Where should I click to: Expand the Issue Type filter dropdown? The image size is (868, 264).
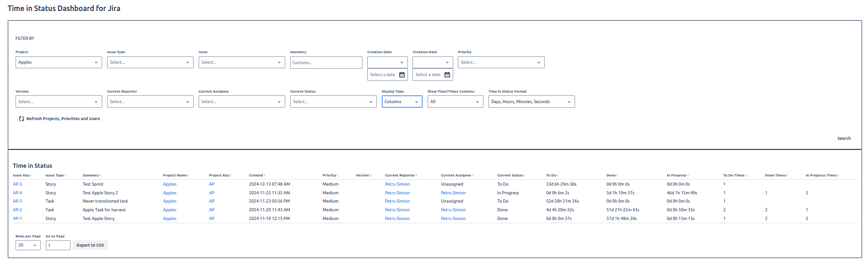(150, 62)
